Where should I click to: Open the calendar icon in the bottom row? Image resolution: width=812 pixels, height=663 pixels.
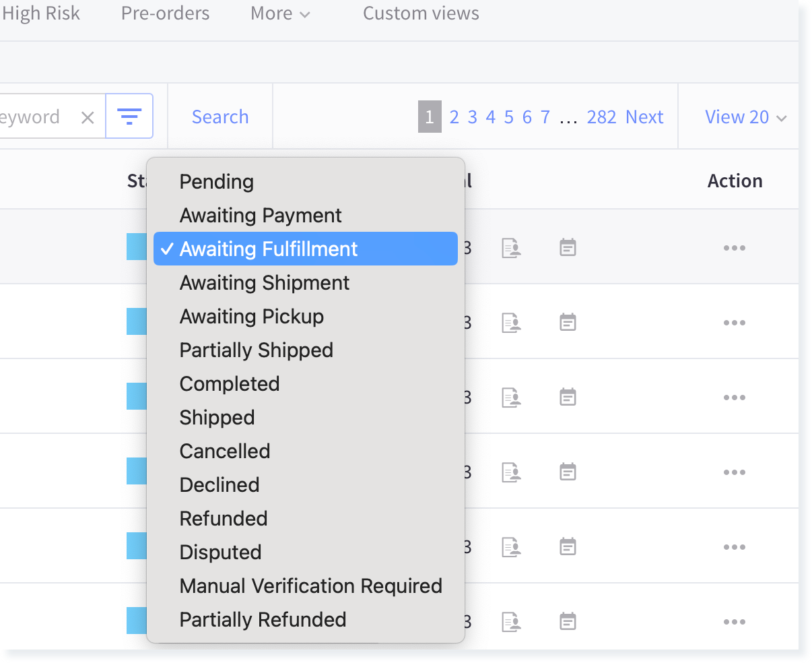click(x=568, y=620)
